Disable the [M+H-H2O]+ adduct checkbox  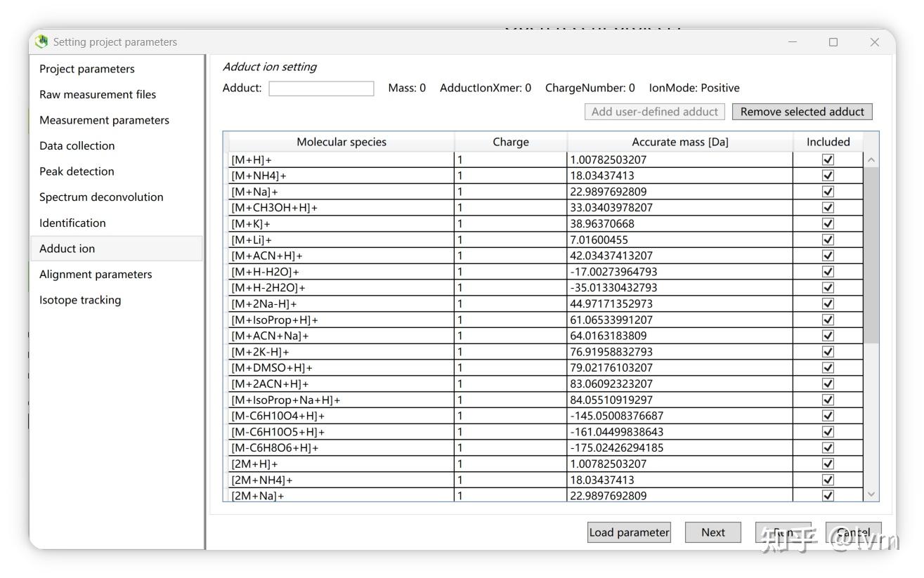pyautogui.click(x=828, y=272)
